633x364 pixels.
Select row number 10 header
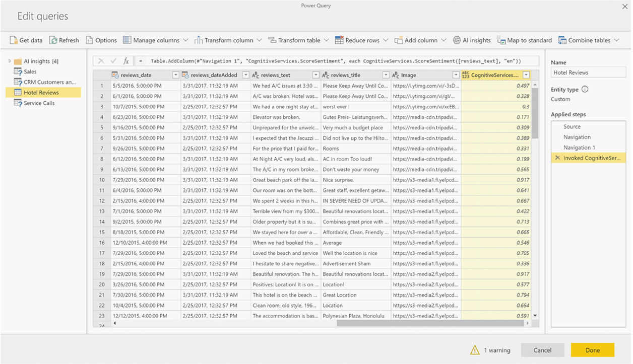pos(102,180)
